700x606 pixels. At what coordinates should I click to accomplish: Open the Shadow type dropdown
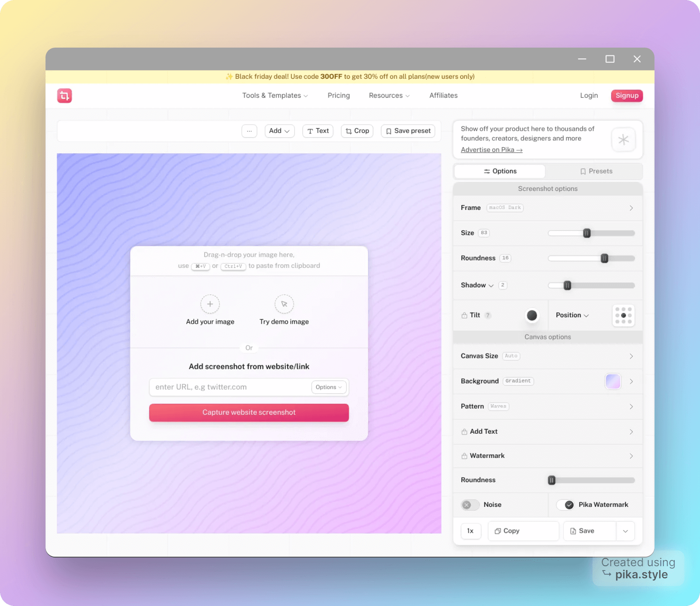(x=477, y=285)
